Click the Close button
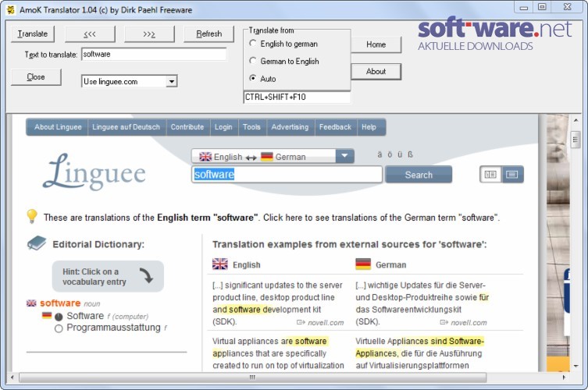 [x=36, y=76]
